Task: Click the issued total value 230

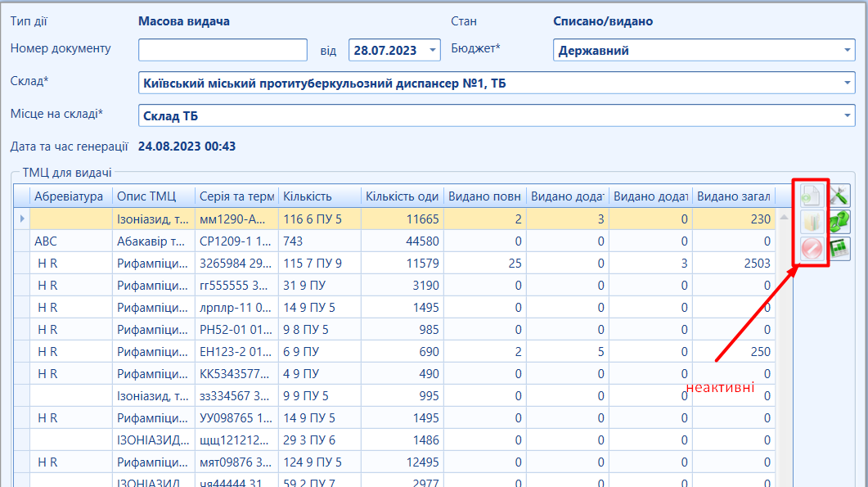Action: [761, 219]
